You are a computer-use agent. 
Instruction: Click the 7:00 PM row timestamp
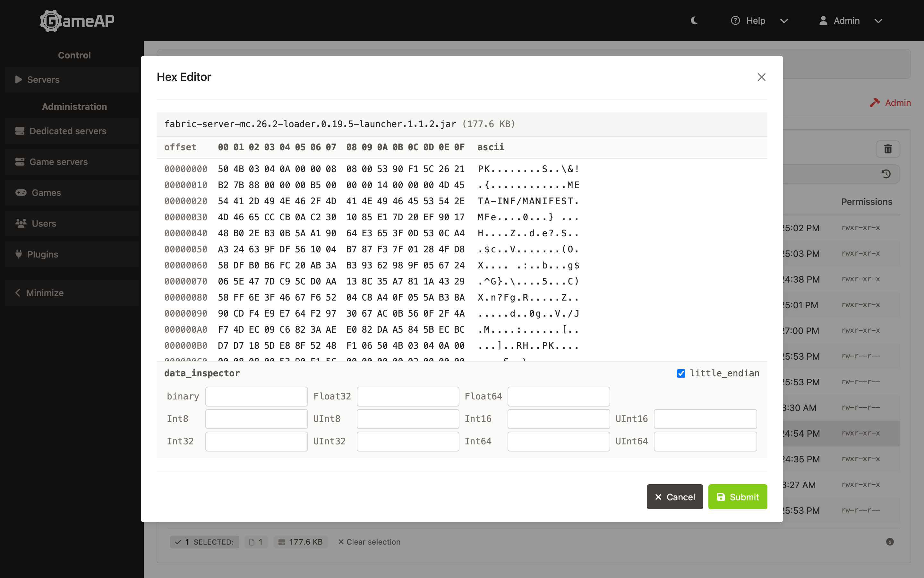801,331
